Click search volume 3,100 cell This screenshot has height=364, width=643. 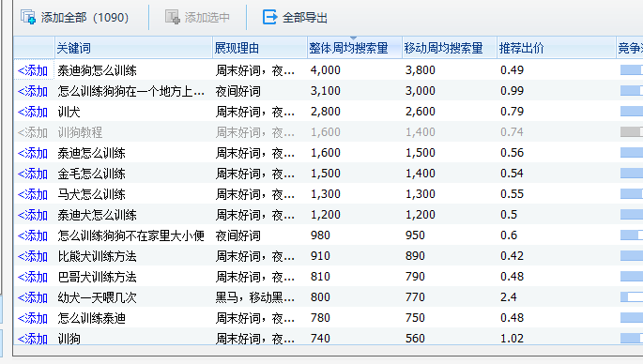point(326,91)
